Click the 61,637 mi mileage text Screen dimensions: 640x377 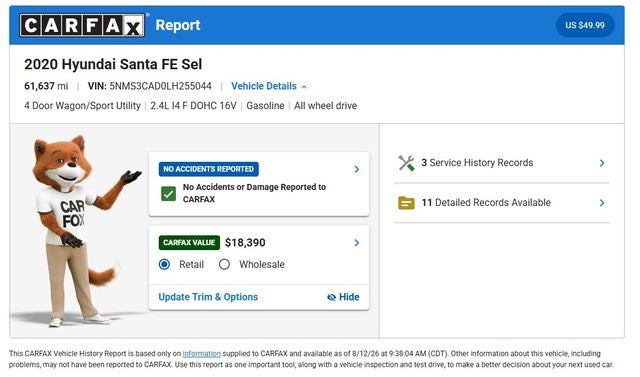tap(46, 86)
